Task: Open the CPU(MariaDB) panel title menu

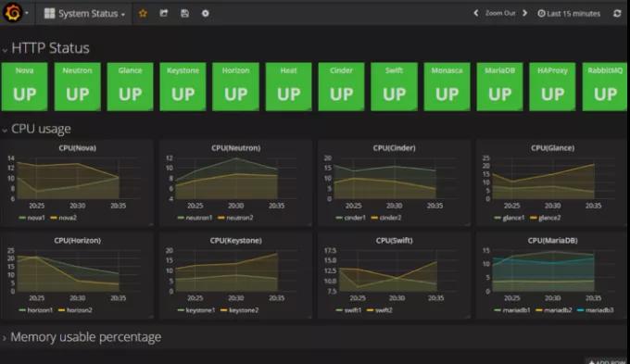Action: point(552,240)
